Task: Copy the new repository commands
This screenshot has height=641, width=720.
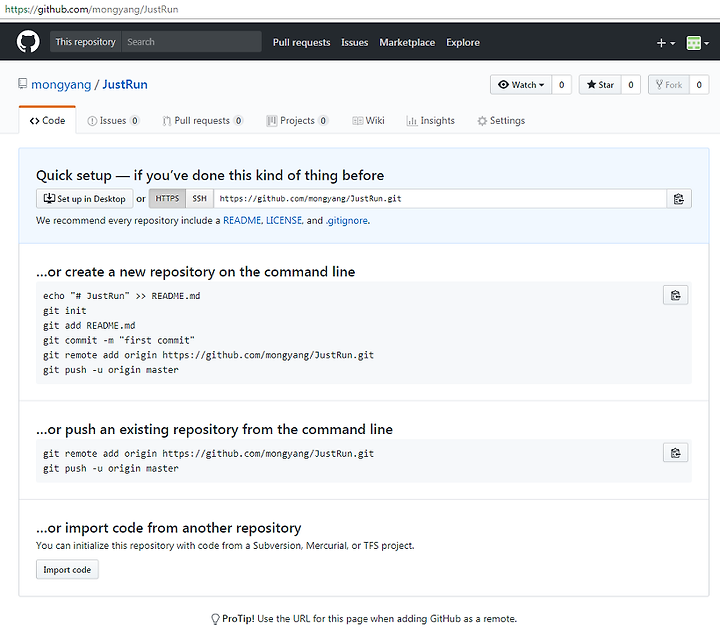Action: pyautogui.click(x=675, y=295)
